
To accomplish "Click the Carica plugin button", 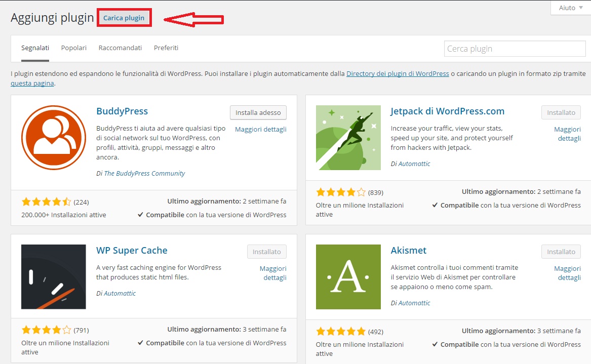I will click(x=124, y=18).
